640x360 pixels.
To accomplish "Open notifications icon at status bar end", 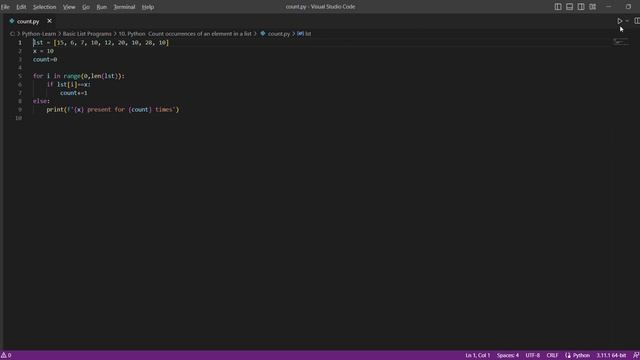I will pyautogui.click(x=636, y=356).
